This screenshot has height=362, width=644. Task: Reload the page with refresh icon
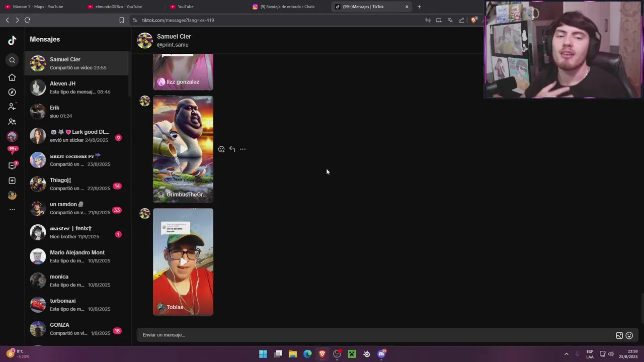(27, 20)
